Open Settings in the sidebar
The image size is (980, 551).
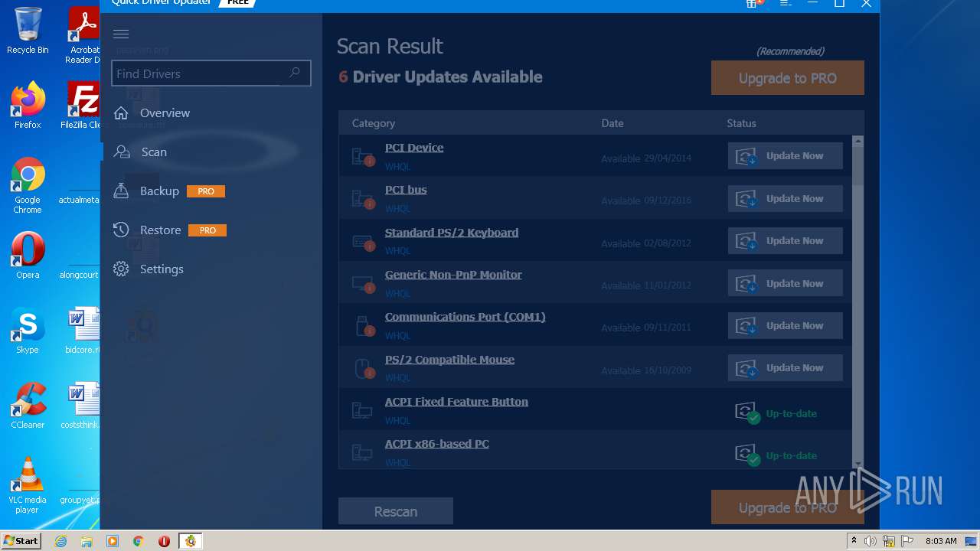click(162, 269)
